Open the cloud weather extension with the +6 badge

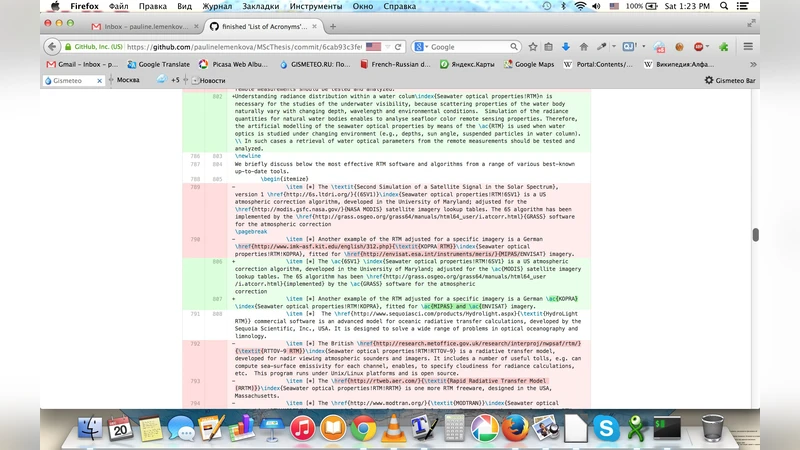659,47
